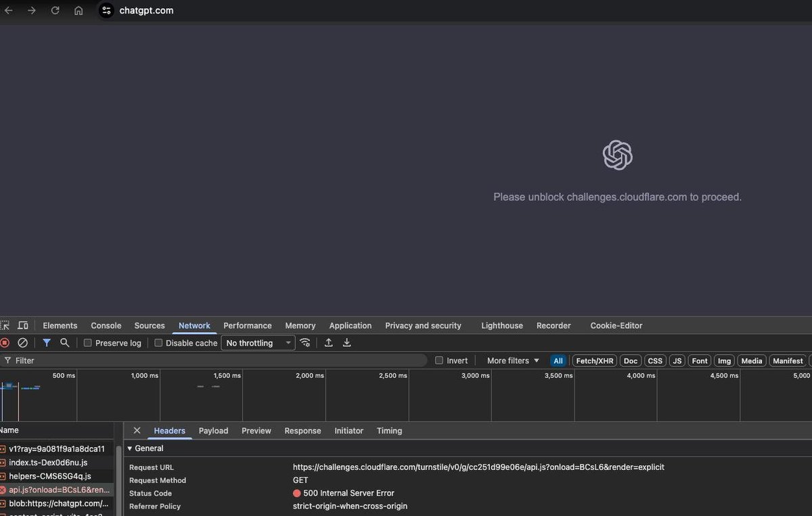This screenshot has height=516, width=812.
Task: Filter requests by Img type
Action: point(724,360)
